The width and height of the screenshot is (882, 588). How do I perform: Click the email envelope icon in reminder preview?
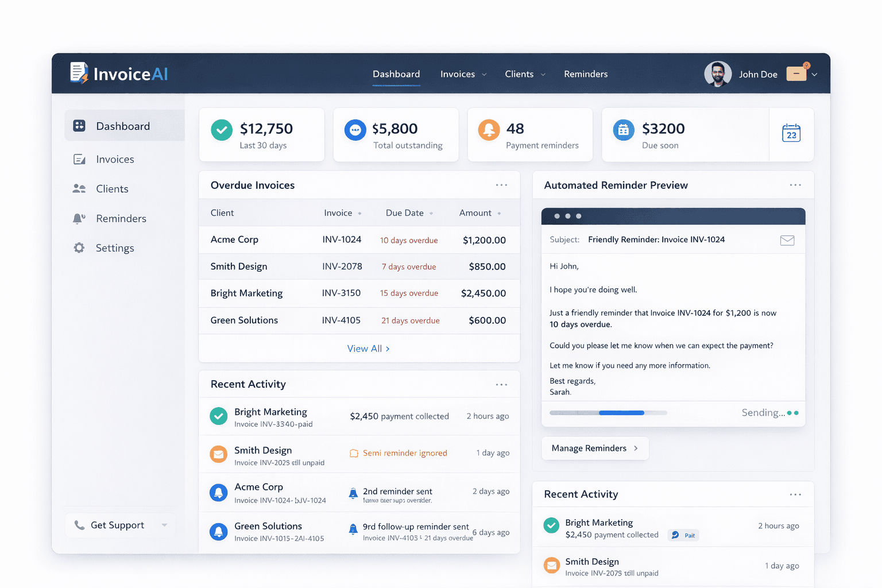click(787, 240)
